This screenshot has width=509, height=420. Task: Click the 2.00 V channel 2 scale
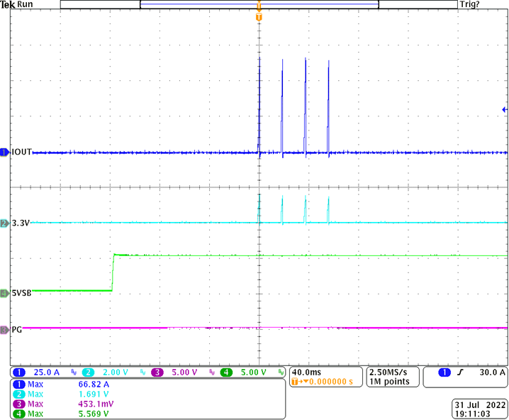point(116,372)
